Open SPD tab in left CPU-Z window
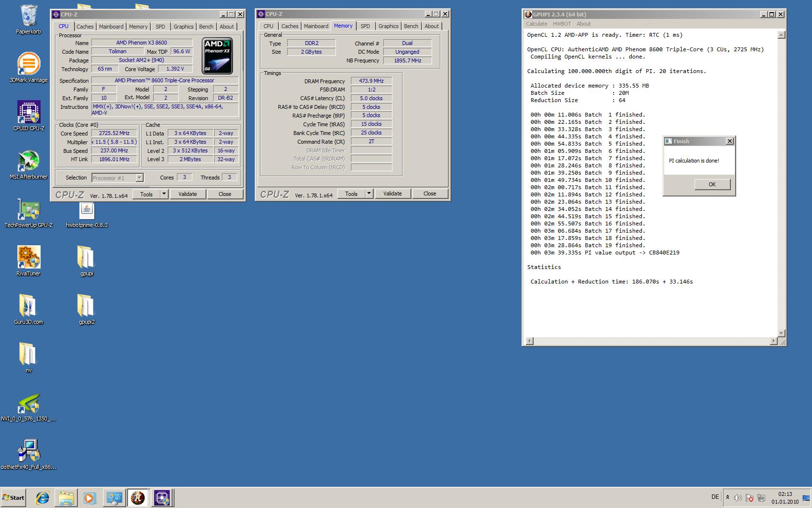This screenshot has width=812, height=508. point(160,27)
